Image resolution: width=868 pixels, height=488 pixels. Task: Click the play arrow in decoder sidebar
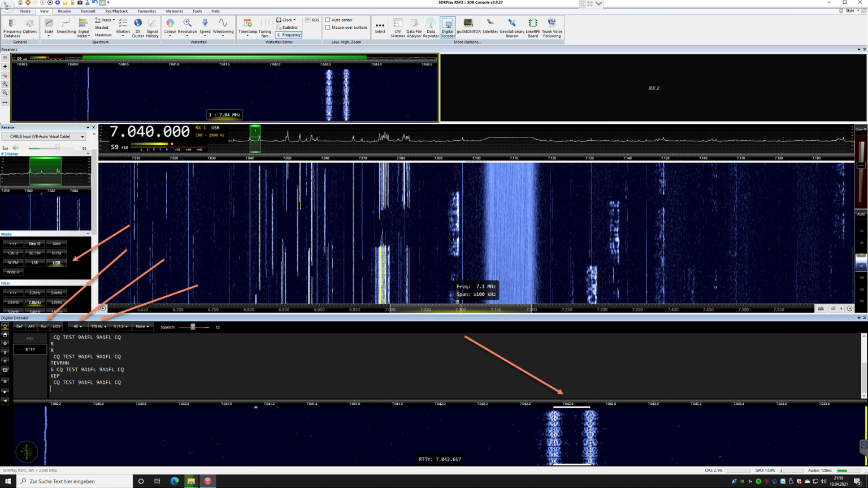pyautogui.click(x=5, y=392)
